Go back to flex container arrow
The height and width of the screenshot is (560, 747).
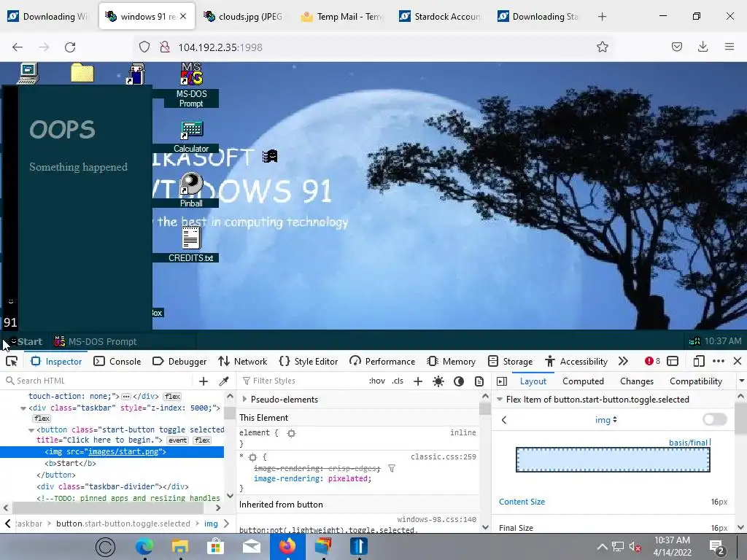[x=504, y=420]
